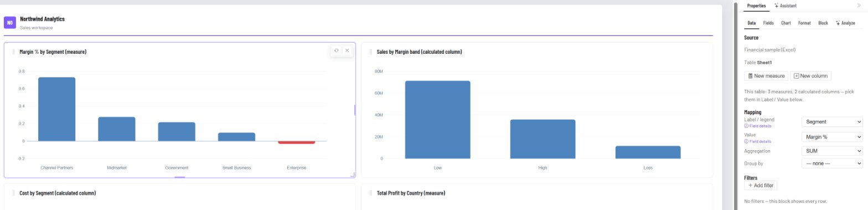Image resolution: width=868 pixels, height=210 pixels.
Task: Click the Total Profit by Country chart title
Action: [x=411, y=193]
